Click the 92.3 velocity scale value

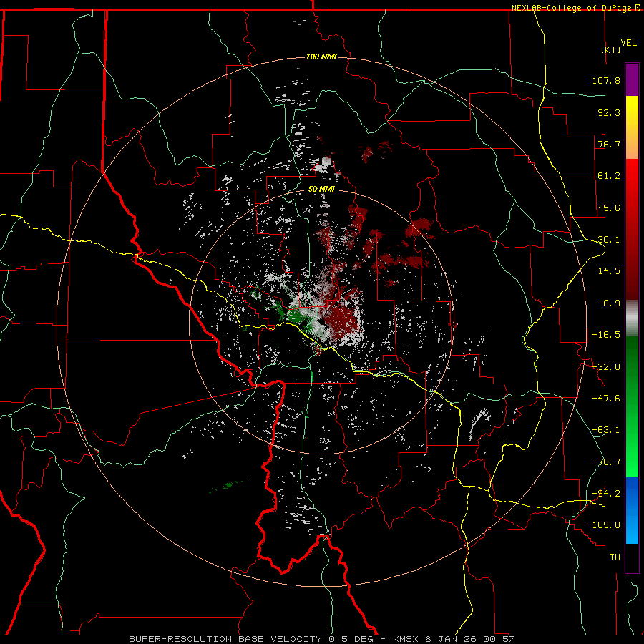(x=609, y=112)
